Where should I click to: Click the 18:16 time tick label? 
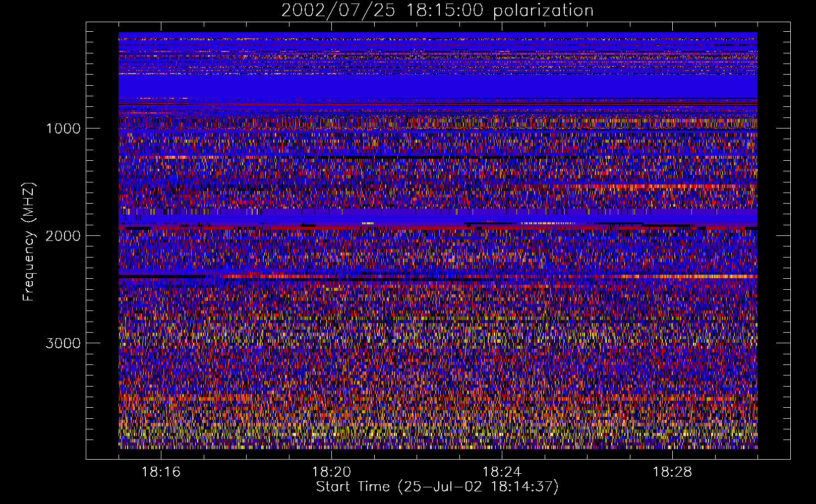(161, 472)
